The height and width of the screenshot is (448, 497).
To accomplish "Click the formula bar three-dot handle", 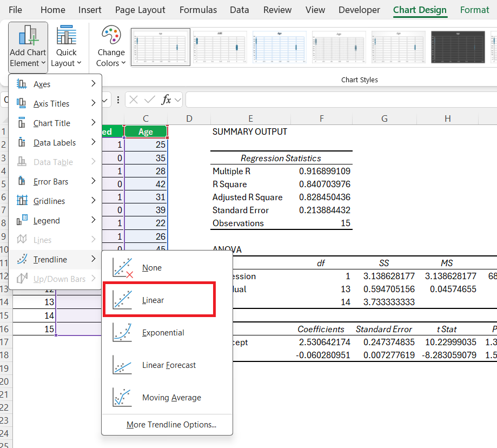I will tap(118, 100).
